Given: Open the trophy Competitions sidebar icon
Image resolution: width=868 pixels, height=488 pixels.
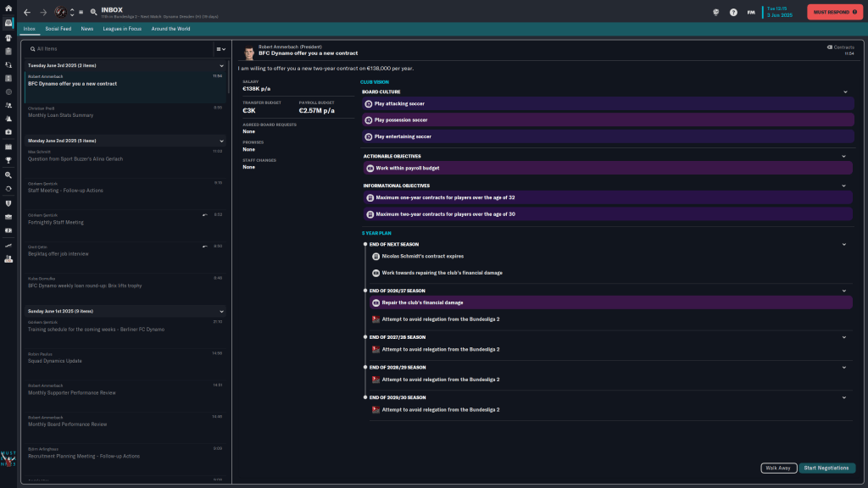Looking at the screenshot, I should [x=8, y=159].
